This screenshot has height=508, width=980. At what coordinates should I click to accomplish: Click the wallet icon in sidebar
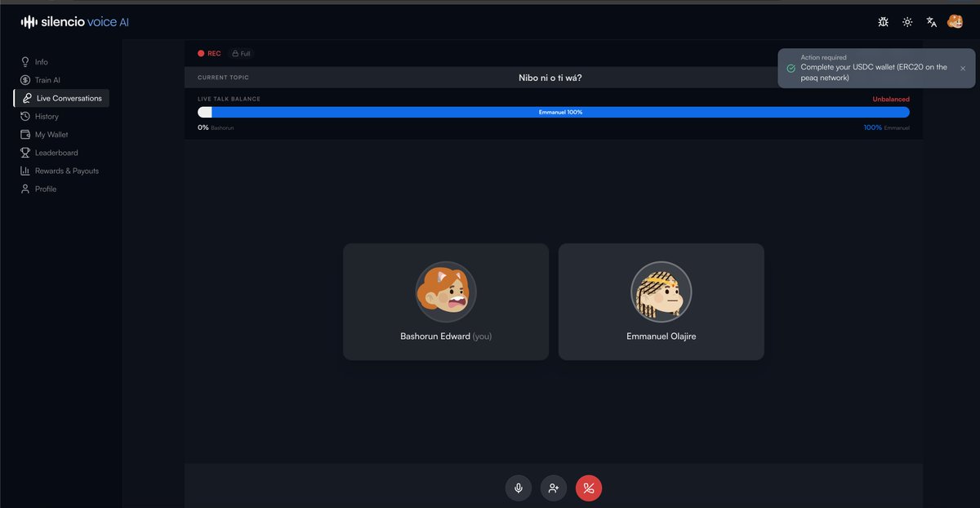pyautogui.click(x=25, y=135)
